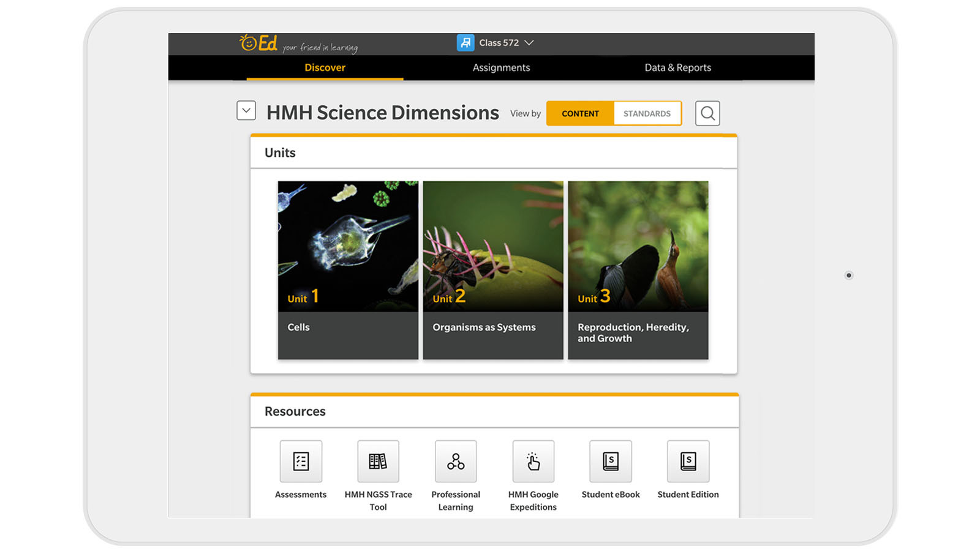Viewport: 980px width, 551px height.
Task: Toggle the class selector icon beside Class 572
Action: click(x=466, y=42)
